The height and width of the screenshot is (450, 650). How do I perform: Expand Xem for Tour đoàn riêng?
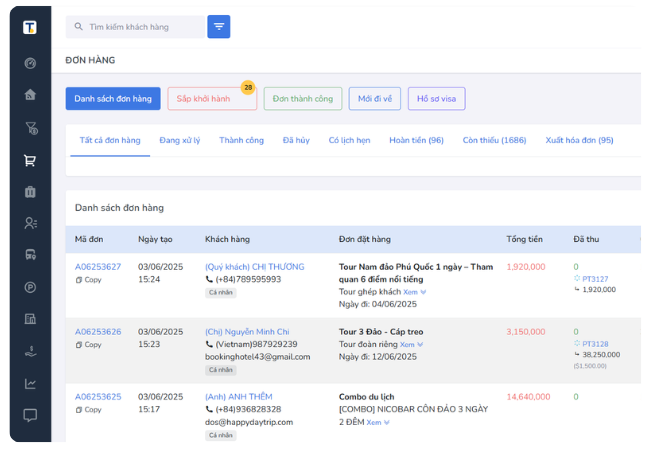click(x=411, y=345)
